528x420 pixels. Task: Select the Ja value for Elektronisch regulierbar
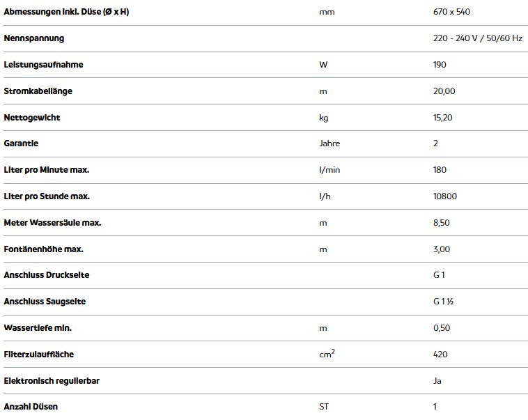pos(437,380)
